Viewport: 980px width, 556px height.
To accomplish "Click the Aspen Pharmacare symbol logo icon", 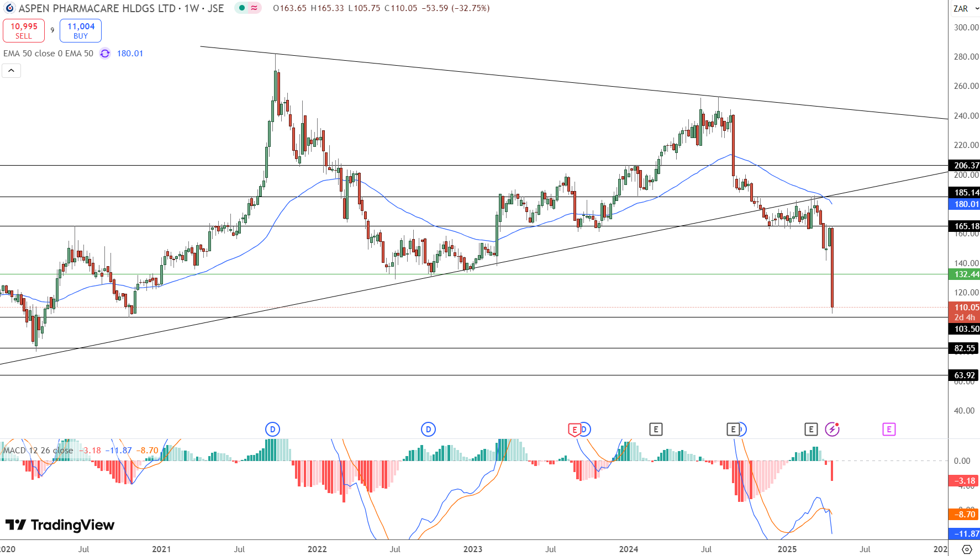I will [x=9, y=8].
